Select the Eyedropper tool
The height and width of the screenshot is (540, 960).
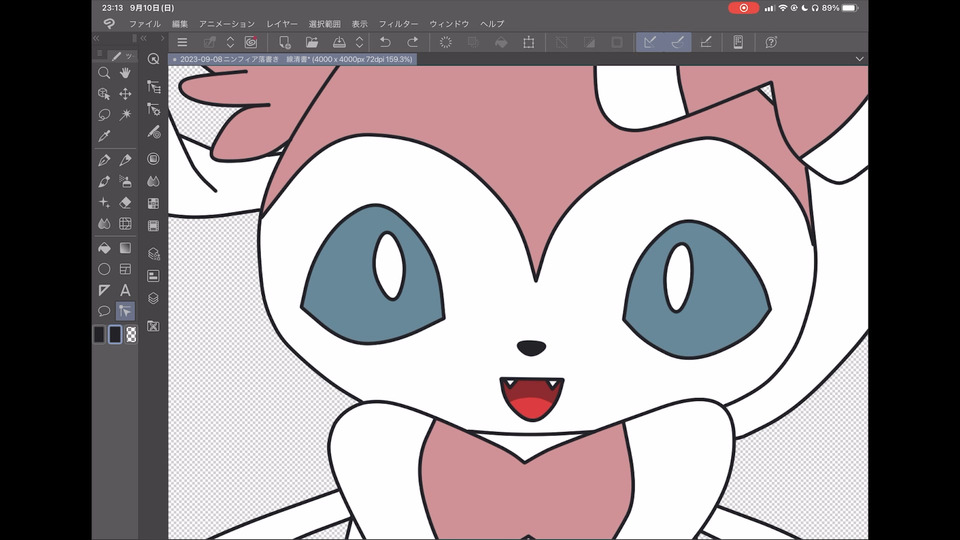pyautogui.click(x=104, y=135)
